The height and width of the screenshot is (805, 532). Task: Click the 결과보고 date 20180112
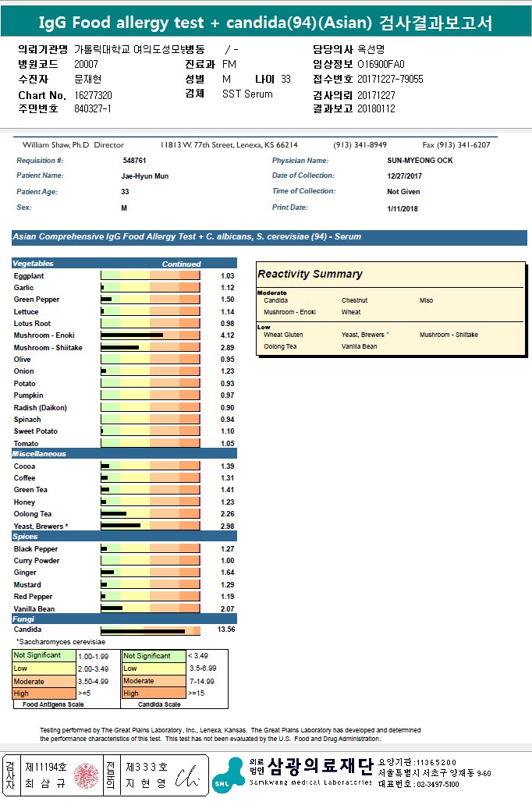[x=377, y=108]
